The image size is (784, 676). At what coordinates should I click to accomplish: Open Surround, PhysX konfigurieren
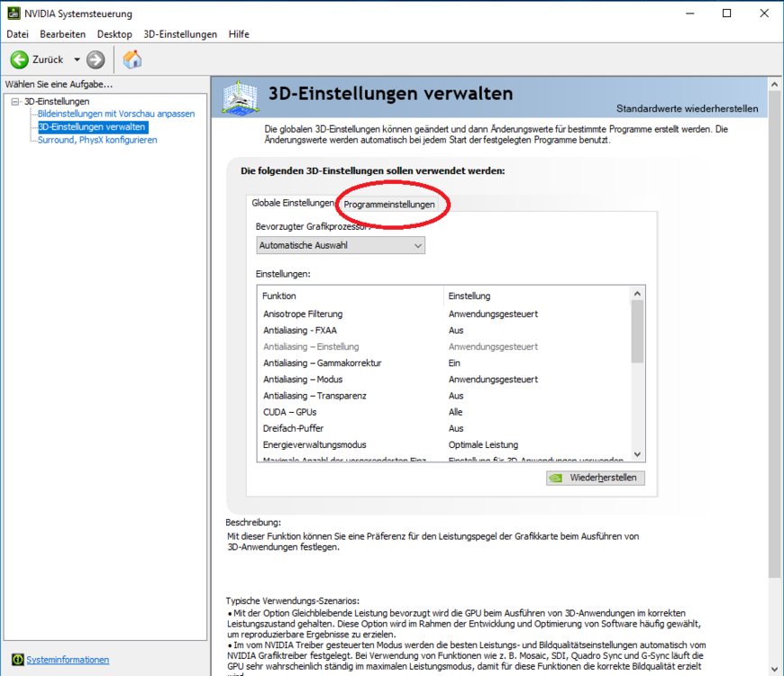(x=96, y=140)
